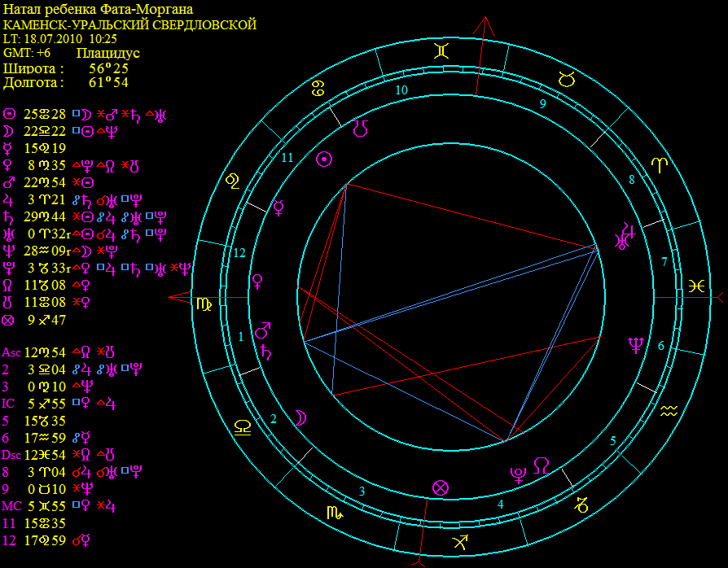Select the Sun glyph inside the chart
Screen dimensions: 728x568
click(325, 159)
